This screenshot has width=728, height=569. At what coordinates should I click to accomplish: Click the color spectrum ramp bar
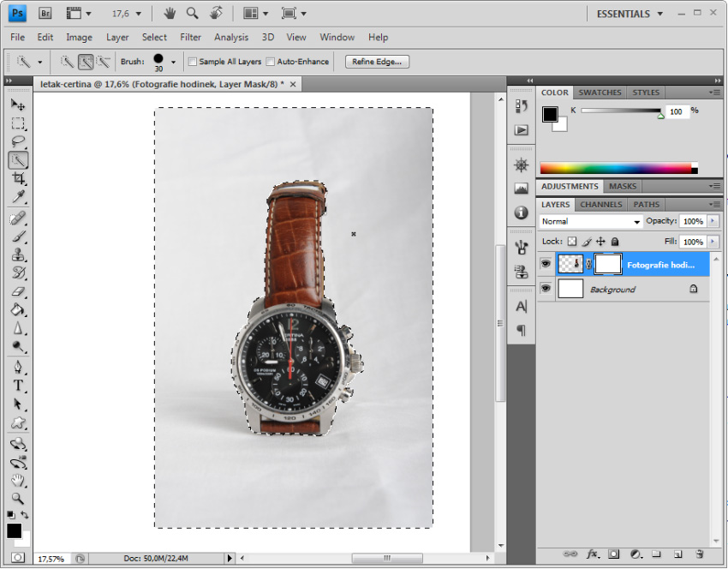[615, 168]
